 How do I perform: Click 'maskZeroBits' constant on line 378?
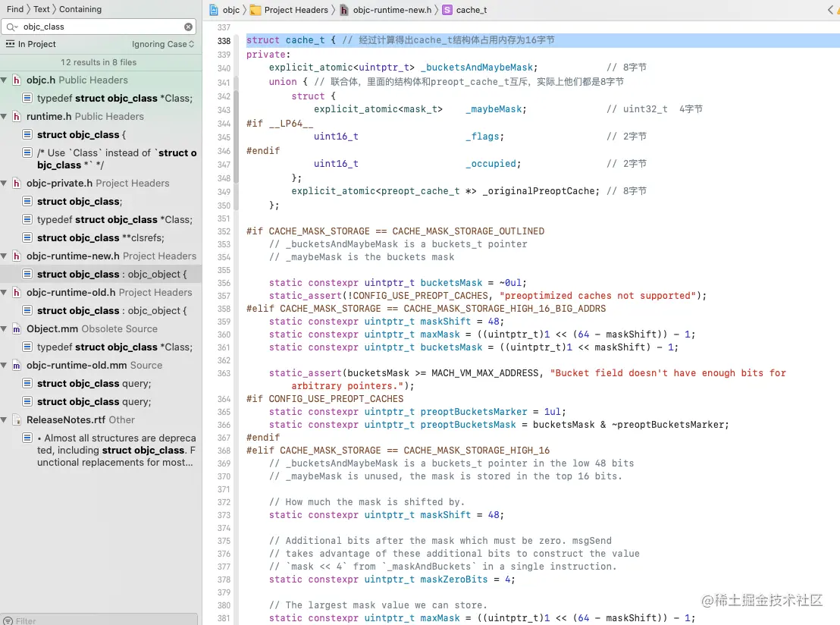(454, 579)
